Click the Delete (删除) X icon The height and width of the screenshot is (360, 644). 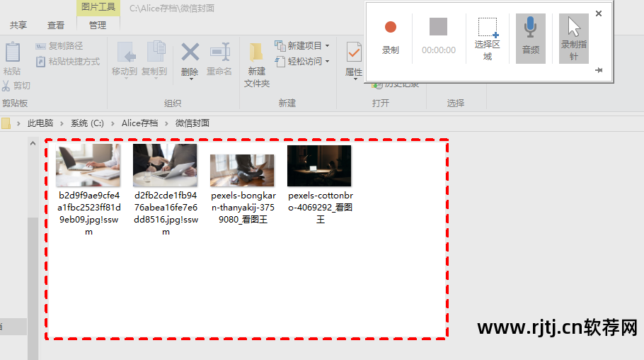tap(190, 52)
